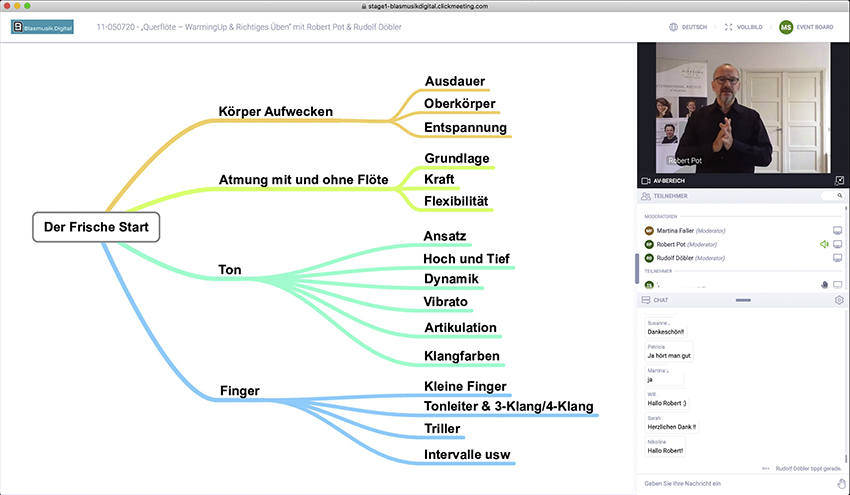Open the Deutsch language dropdown
850x495 pixels.
click(x=687, y=27)
